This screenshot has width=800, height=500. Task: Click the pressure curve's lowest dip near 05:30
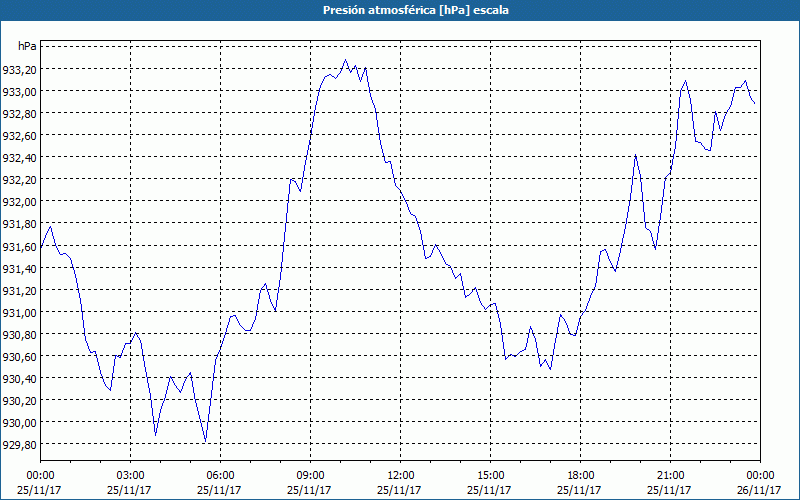(206, 441)
